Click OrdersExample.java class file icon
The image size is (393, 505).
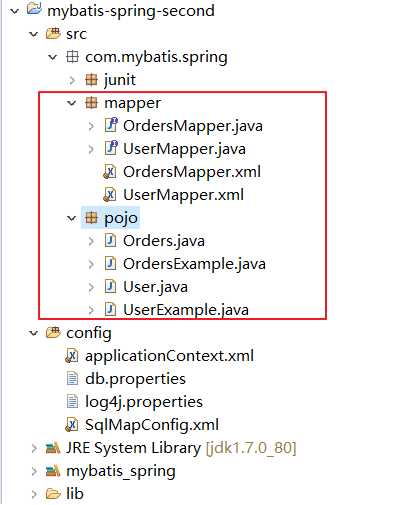(x=110, y=264)
